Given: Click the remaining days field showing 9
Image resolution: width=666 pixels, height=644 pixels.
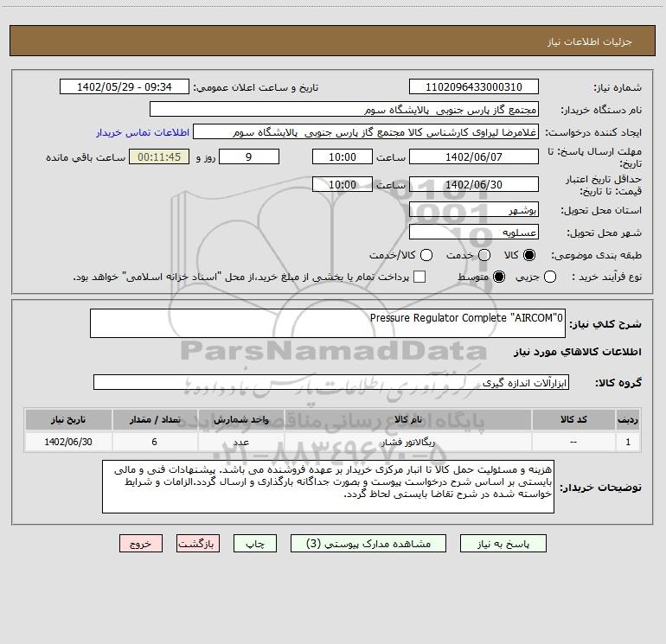Looking at the screenshot, I should 249,156.
